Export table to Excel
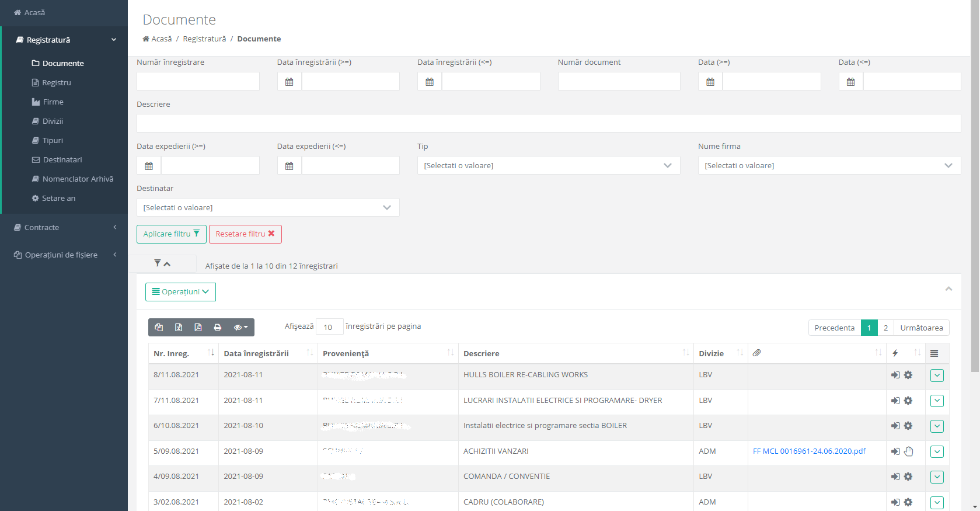 click(x=179, y=328)
